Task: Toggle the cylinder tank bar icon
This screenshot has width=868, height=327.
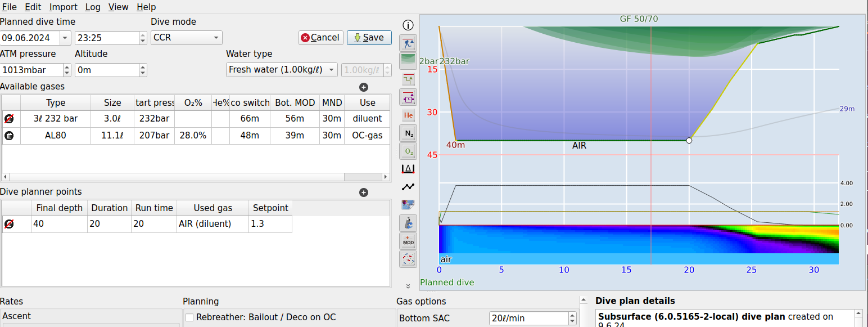Action: 408,223
